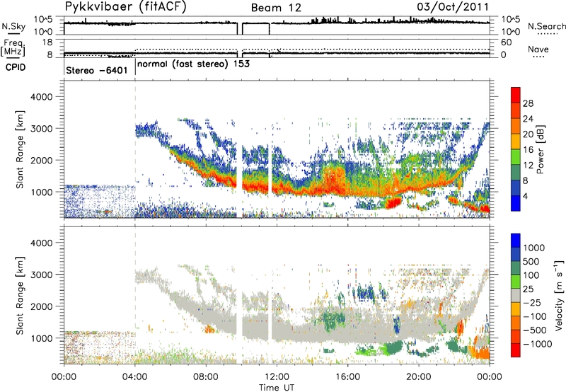Click the blue bottom of the power color bar

pyautogui.click(x=516, y=203)
